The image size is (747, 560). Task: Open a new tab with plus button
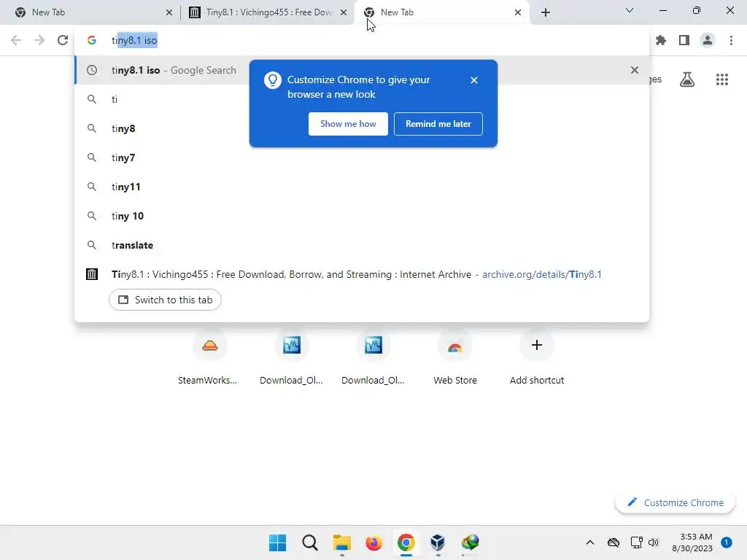tap(546, 12)
